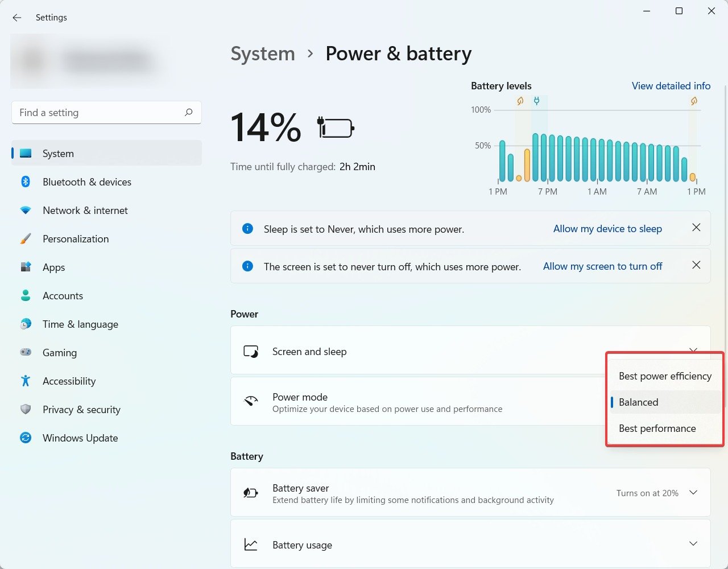Dismiss the screen never turns off notice
This screenshot has width=728, height=569.
(x=696, y=265)
